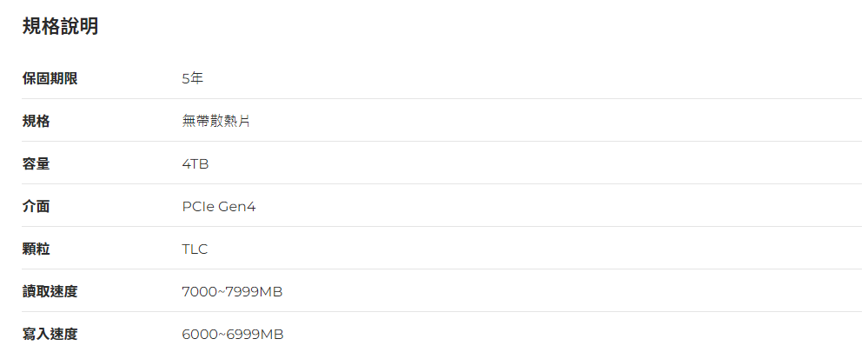
Task: Select the 無帶散熱片 value text
Action: 215,121
